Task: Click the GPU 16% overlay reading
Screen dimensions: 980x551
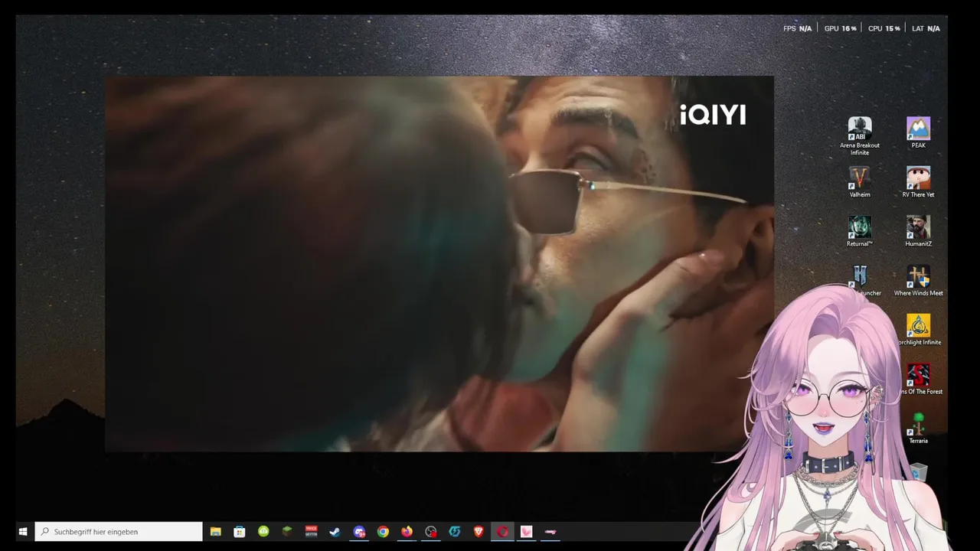Action: (840, 28)
